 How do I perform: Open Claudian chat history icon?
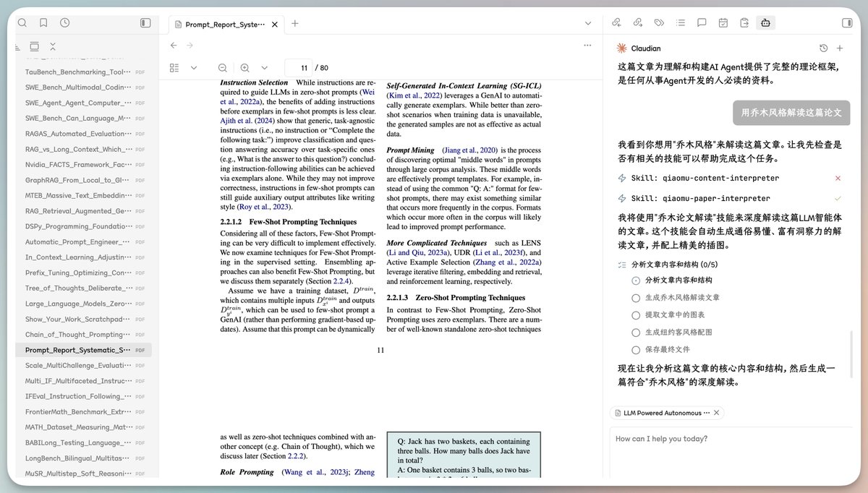(x=823, y=48)
